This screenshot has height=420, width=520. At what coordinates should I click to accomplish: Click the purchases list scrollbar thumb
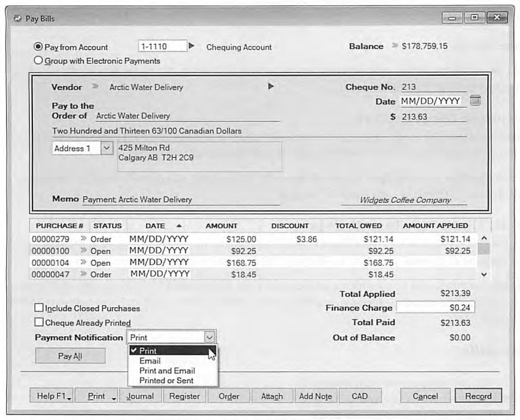484,248
